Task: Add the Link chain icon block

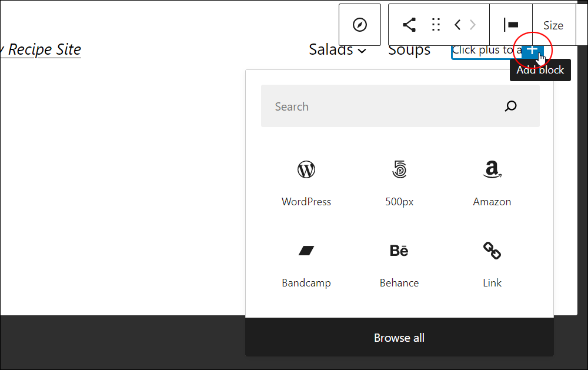Action: (x=492, y=265)
